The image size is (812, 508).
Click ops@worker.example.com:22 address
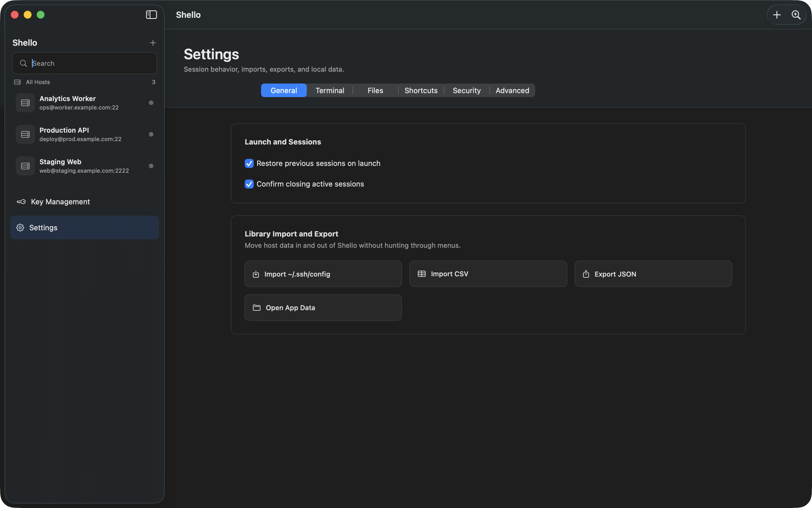pyautogui.click(x=79, y=108)
